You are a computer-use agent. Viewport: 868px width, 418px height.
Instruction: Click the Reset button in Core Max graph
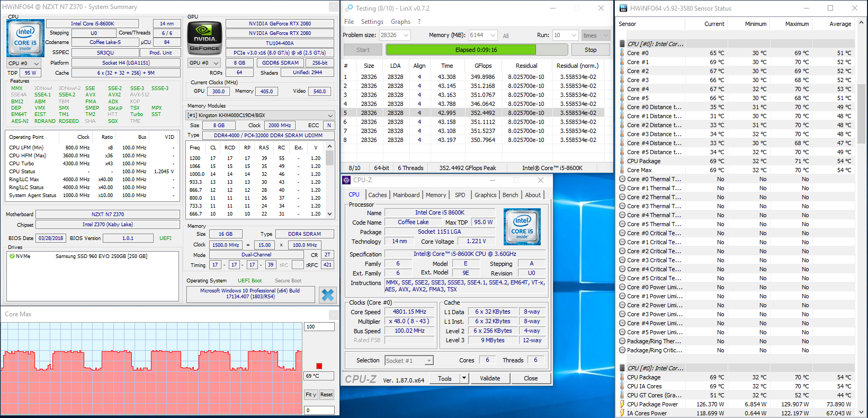[x=327, y=395]
